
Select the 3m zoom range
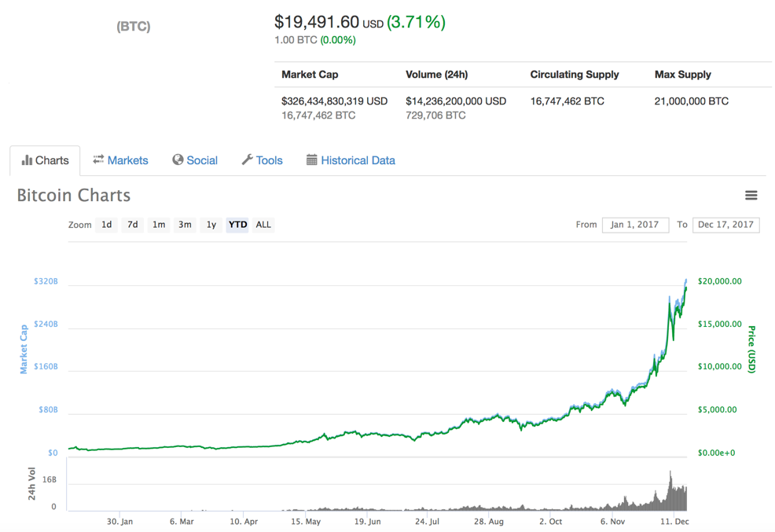[185, 225]
